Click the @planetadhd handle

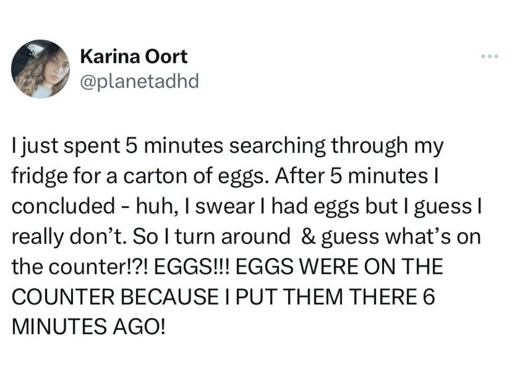click(x=139, y=81)
